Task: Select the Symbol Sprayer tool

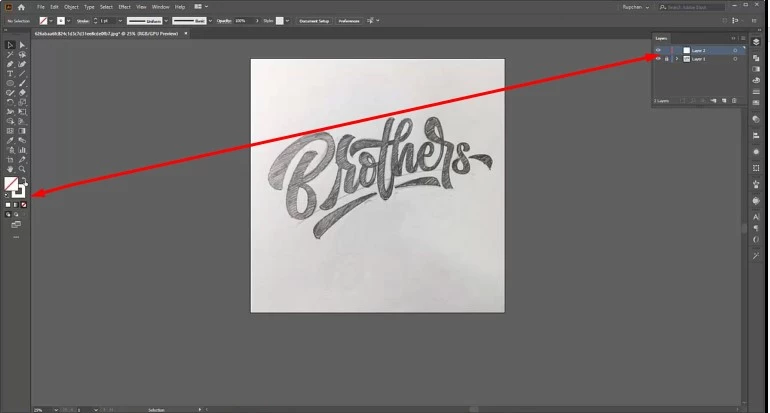Action: [x=10, y=150]
